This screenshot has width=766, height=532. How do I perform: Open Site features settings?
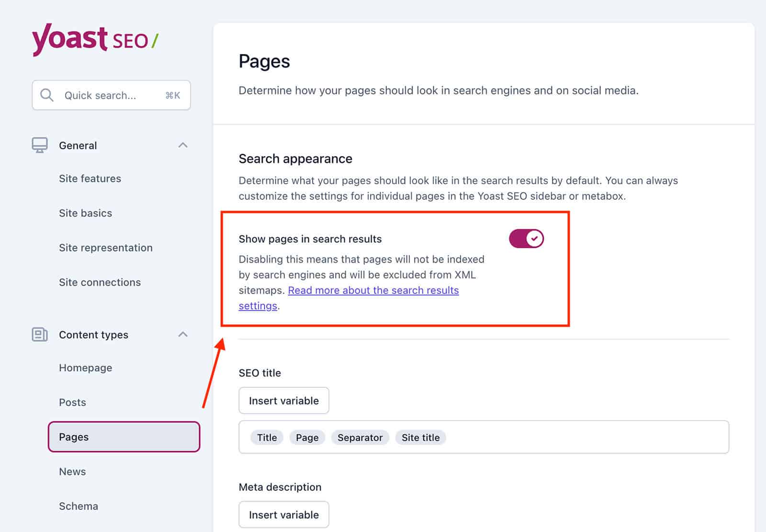(90, 178)
